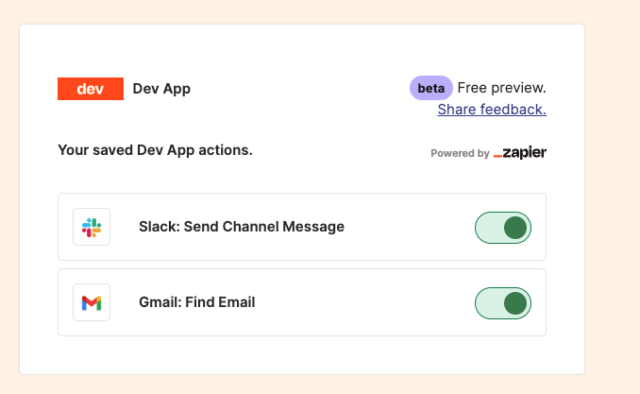Click the dark green knob of the Gmail toggle
Viewport: 640px width, 394px height.
(x=515, y=303)
